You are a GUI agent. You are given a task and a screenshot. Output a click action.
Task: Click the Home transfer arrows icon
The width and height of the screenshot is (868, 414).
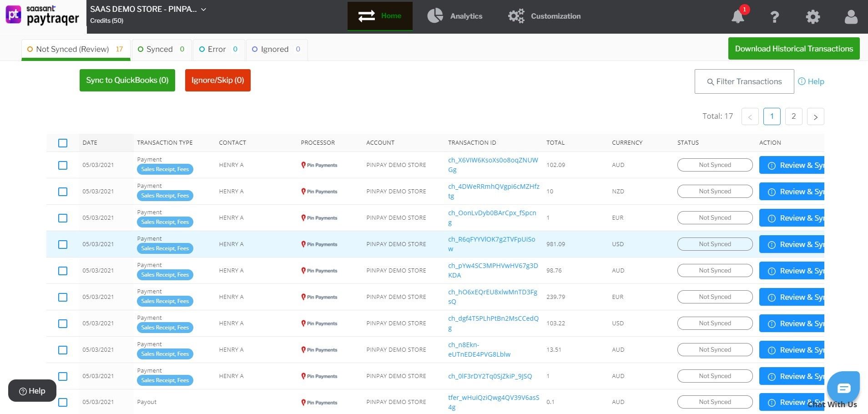point(367,16)
